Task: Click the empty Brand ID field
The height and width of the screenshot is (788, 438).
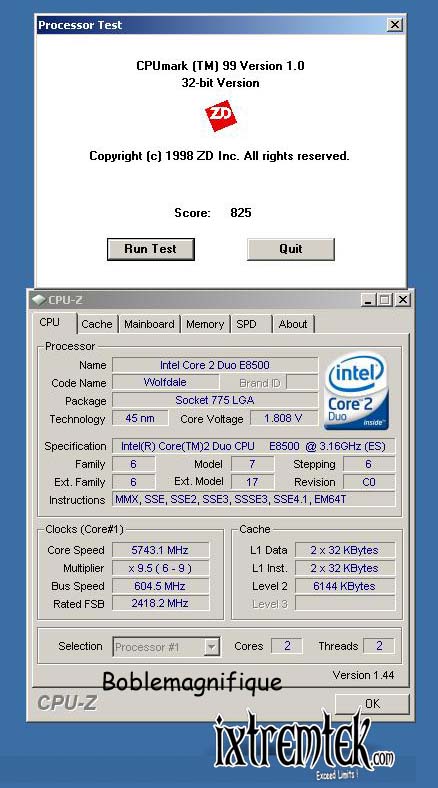Action: coord(302,382)
